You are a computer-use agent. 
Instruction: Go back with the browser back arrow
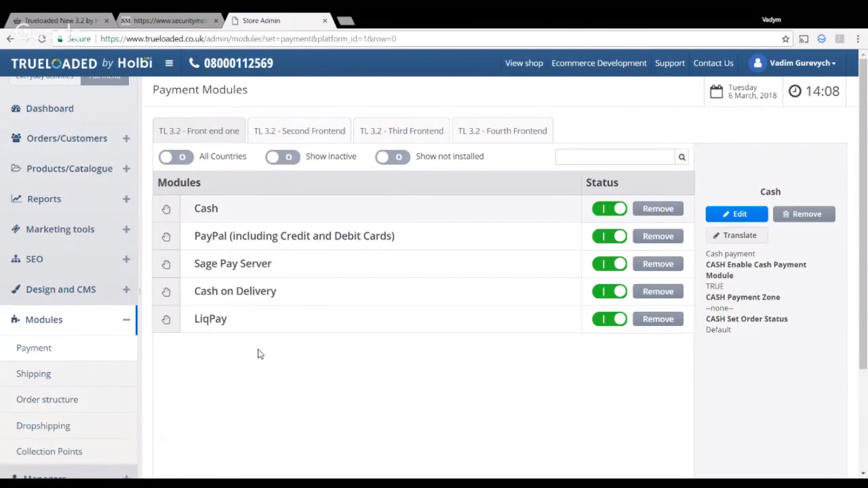[x=10, y=39]
